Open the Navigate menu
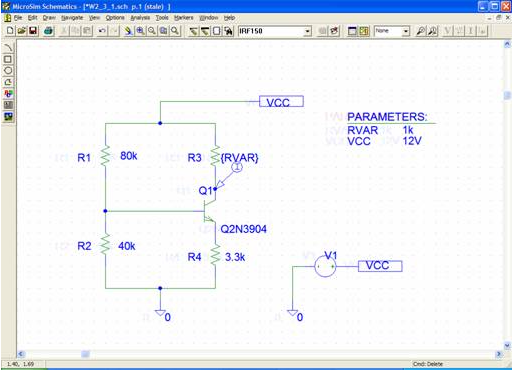 [x=72, y=18]
